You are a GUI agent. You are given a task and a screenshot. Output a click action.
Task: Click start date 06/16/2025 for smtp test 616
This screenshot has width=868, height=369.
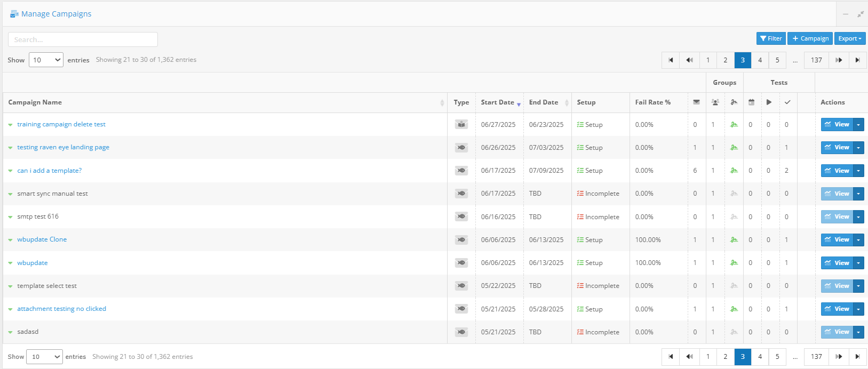point(498,217)
